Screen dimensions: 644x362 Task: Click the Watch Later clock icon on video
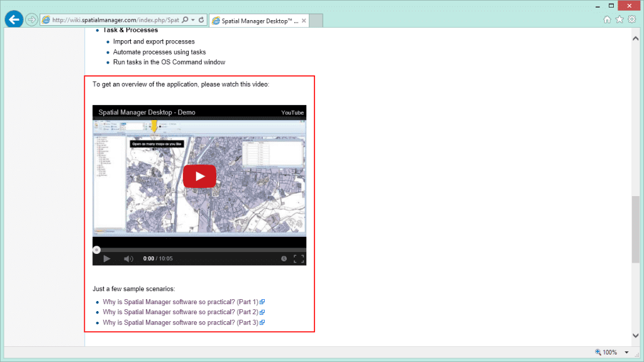click(284, 258)
